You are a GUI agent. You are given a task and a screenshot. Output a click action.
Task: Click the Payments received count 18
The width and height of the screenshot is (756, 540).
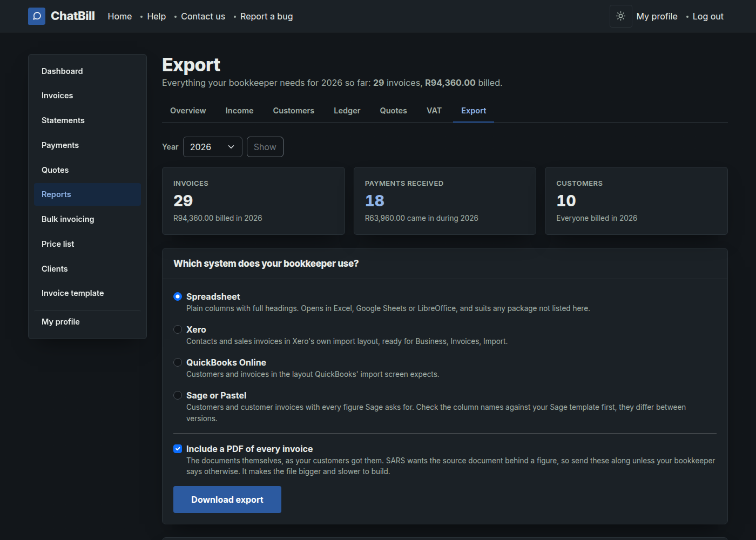coord(375,201)
